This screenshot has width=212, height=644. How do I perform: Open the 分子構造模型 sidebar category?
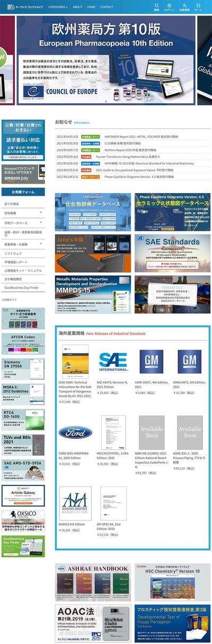pos(23,279)
